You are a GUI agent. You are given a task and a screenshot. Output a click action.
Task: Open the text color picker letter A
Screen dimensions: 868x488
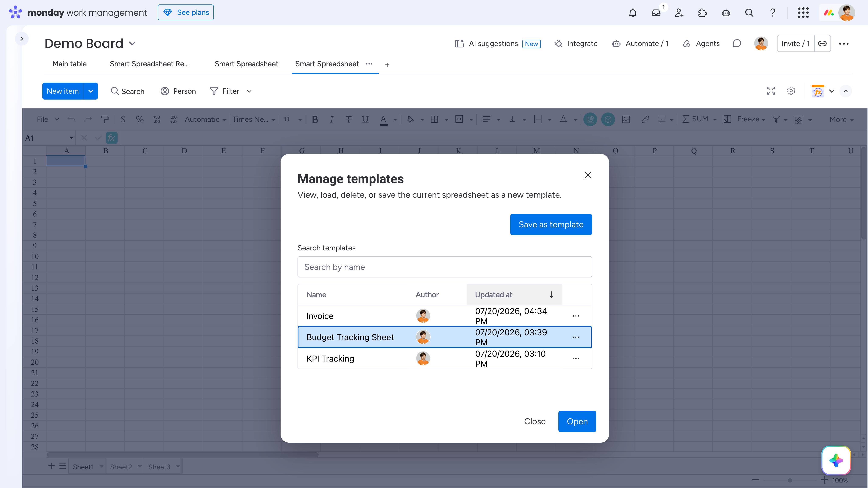pos(383,119)
